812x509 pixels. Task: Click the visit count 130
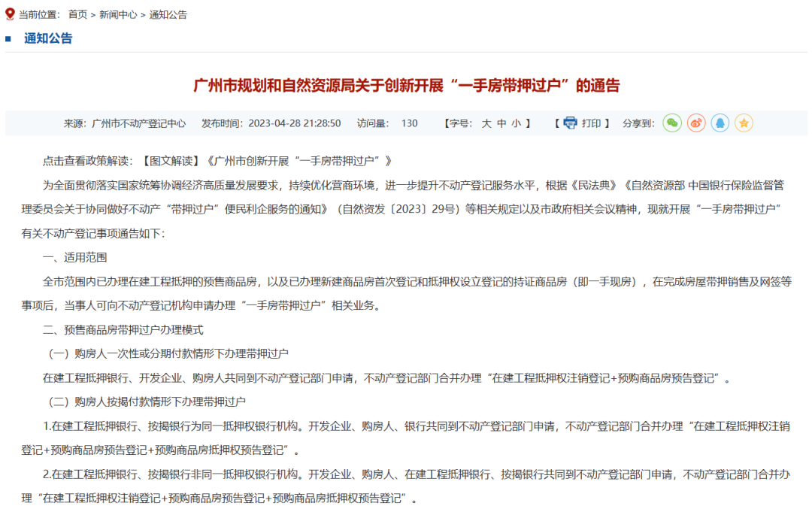[409, 123]
